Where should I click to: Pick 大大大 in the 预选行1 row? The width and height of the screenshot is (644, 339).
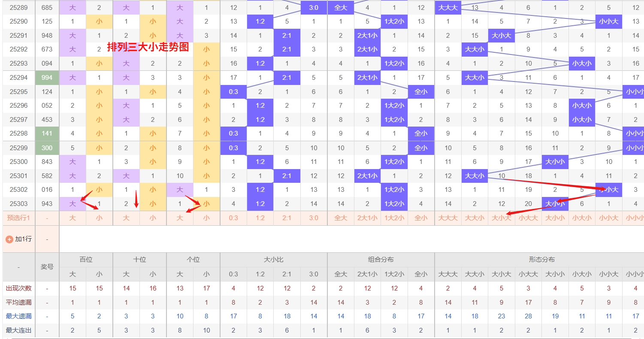click(448, 218)
